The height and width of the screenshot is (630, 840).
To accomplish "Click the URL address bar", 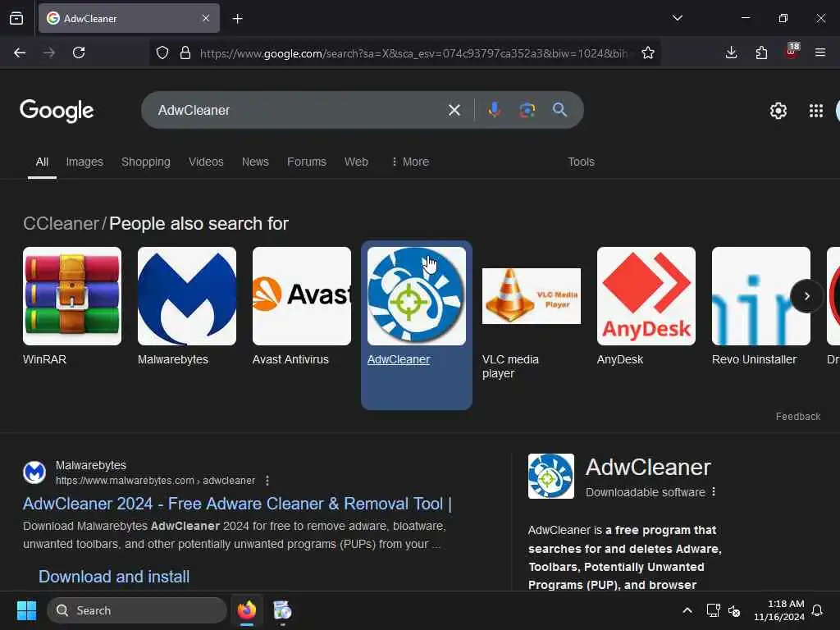I will pos(413,53).
